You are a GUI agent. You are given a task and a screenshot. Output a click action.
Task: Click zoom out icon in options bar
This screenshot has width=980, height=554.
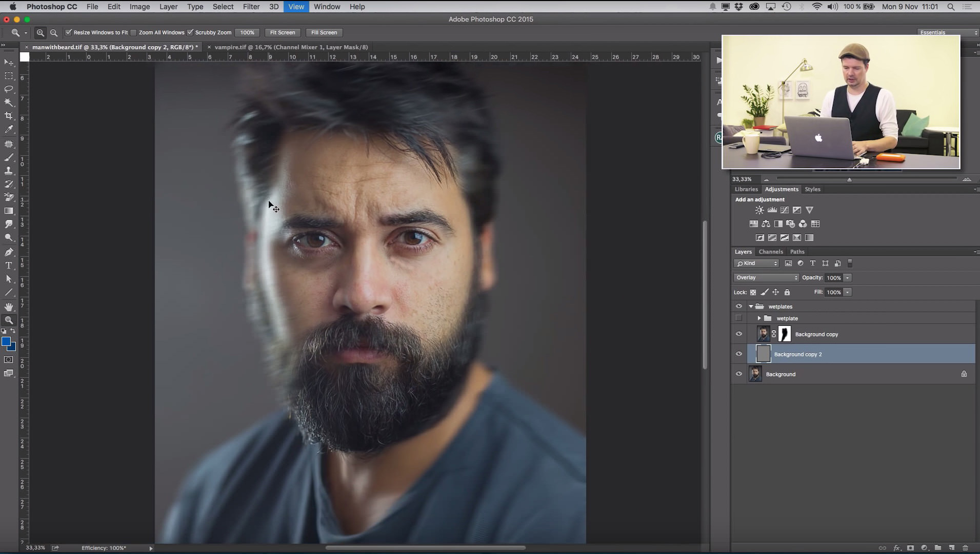[x=54, y=33]
